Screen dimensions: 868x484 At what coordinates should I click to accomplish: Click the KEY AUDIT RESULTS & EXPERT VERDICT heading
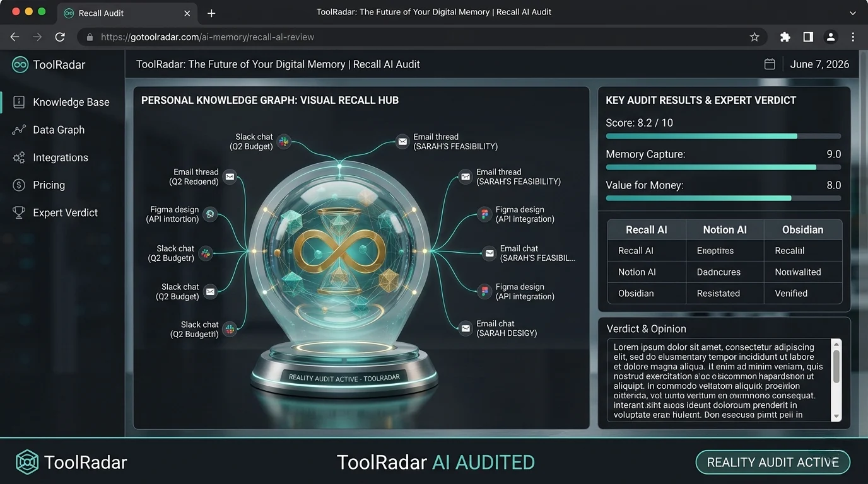click(701, 100)
